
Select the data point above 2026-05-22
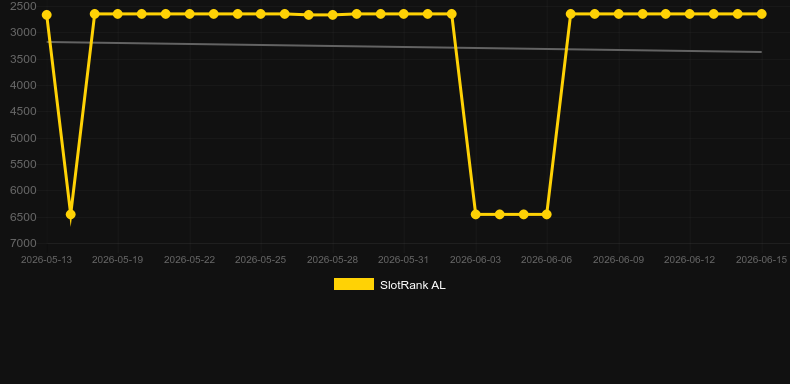(x=189, y=14)
